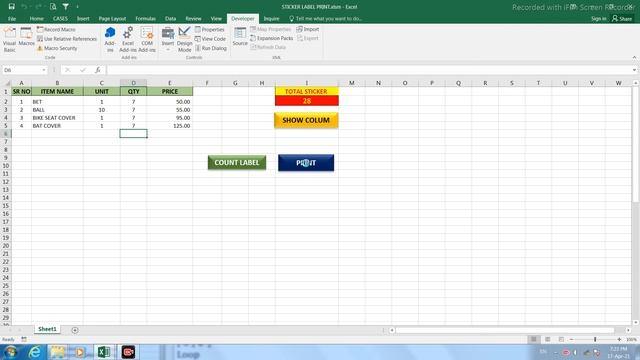Select ITEM NAME header cell

57,91
